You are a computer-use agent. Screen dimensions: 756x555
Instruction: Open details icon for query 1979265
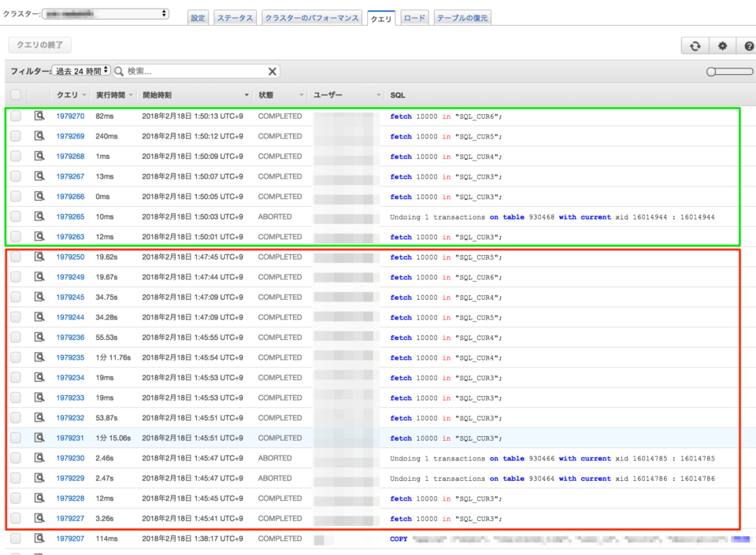coord(39,216)
